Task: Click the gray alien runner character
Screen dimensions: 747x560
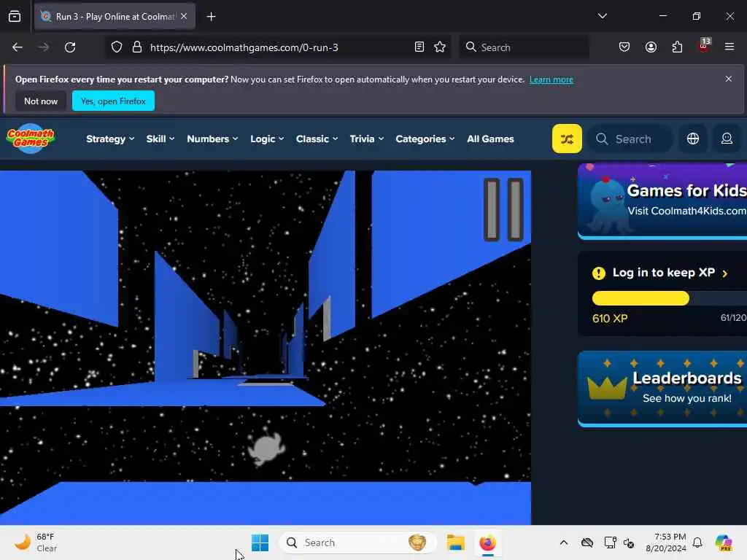Action: coord(266,447)
